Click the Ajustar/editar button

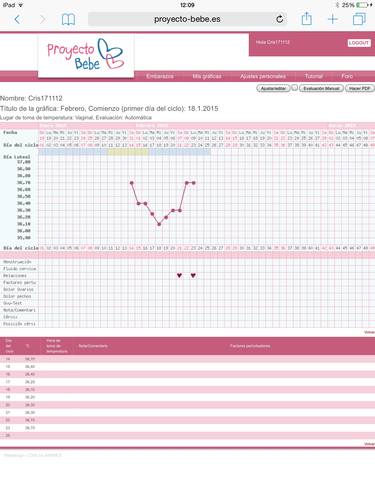[273, 88]
